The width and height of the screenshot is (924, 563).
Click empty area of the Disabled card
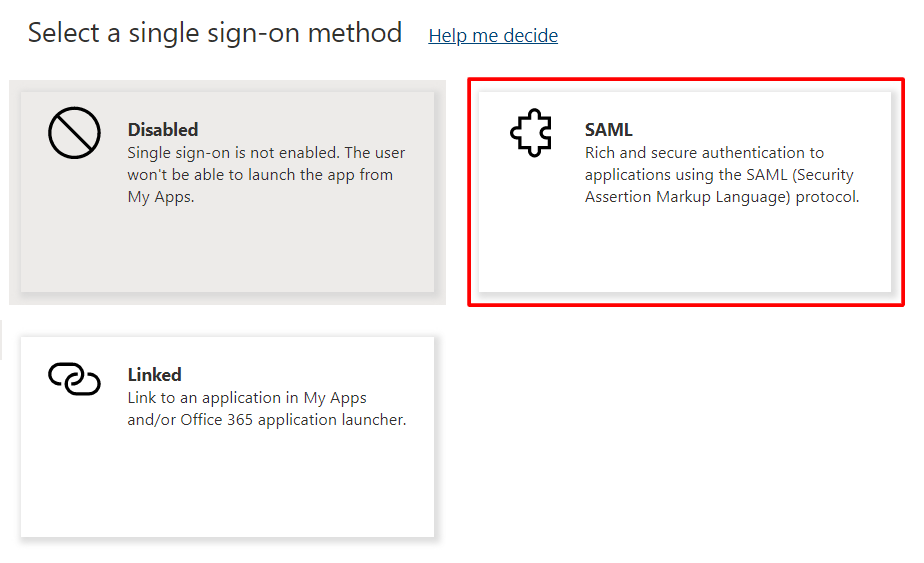coord(227,250)
